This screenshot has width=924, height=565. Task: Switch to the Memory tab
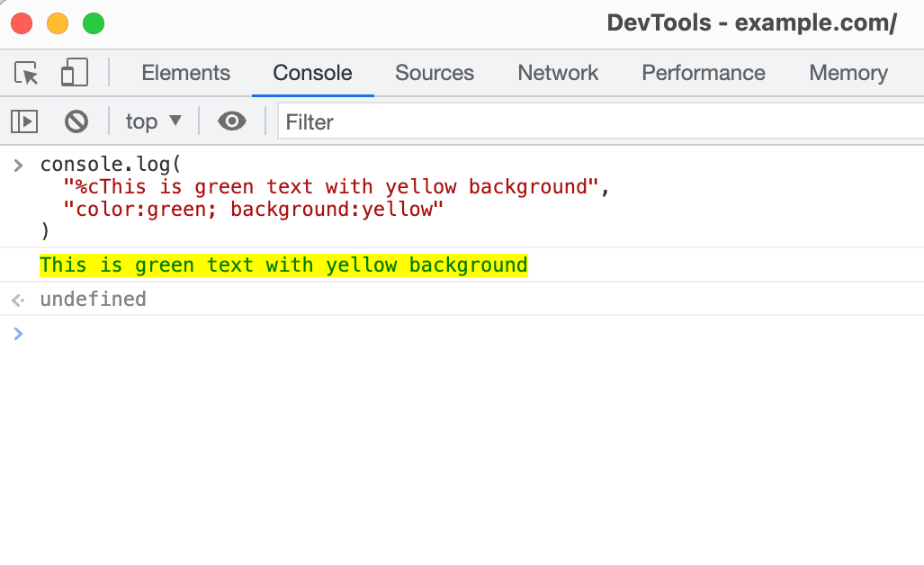coord(848,73)
